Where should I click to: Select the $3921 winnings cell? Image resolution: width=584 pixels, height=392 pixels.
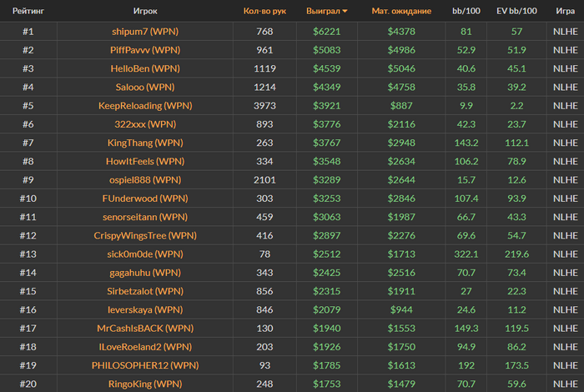(x=327, y=106)
